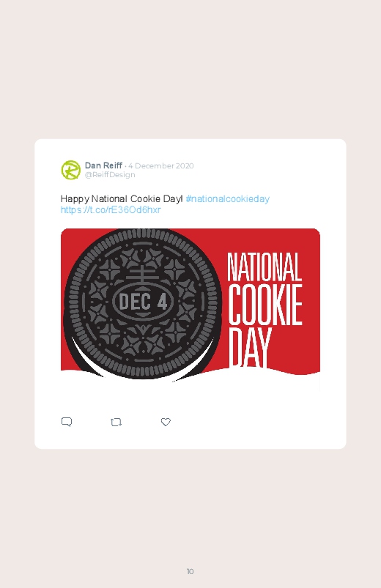Click the cross emblem above DEC 4

click(143, 274)
